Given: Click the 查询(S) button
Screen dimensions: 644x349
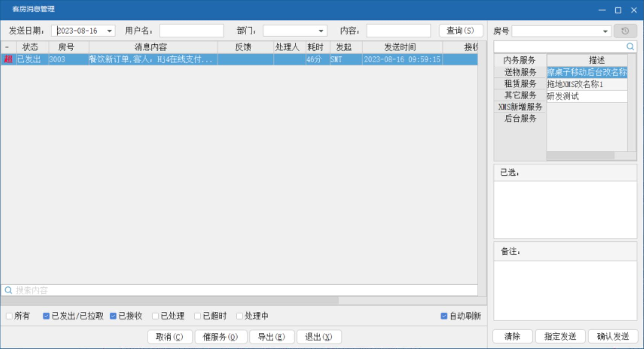Looking at the screenshot, I should (x=461, y=31).
